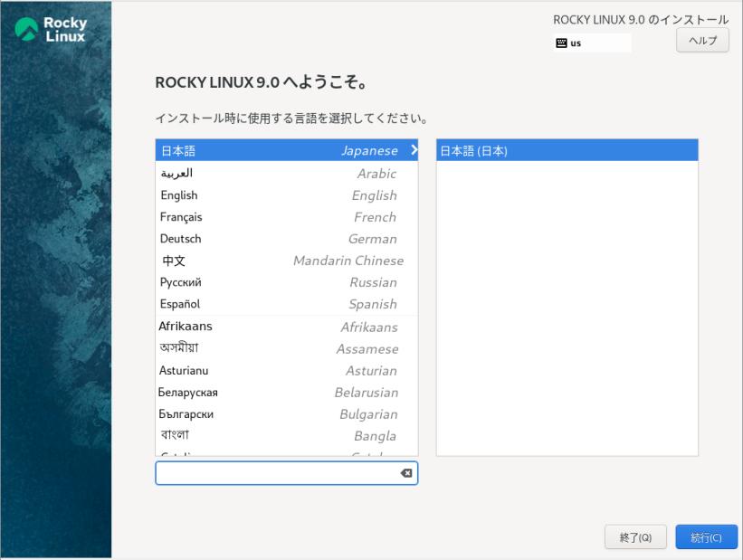Pick Русский Russian language row
The width and height of the screenshot is (743, 560).
(x=286, y=282)
